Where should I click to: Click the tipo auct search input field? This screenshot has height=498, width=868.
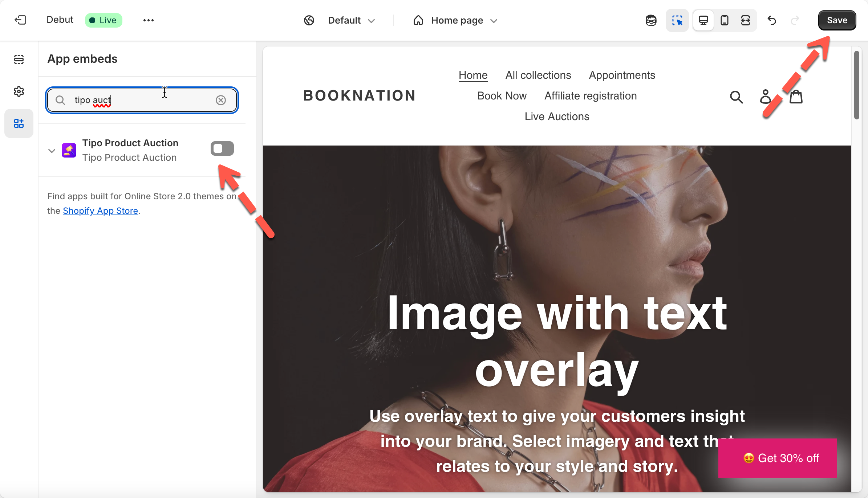coord(142,100)
